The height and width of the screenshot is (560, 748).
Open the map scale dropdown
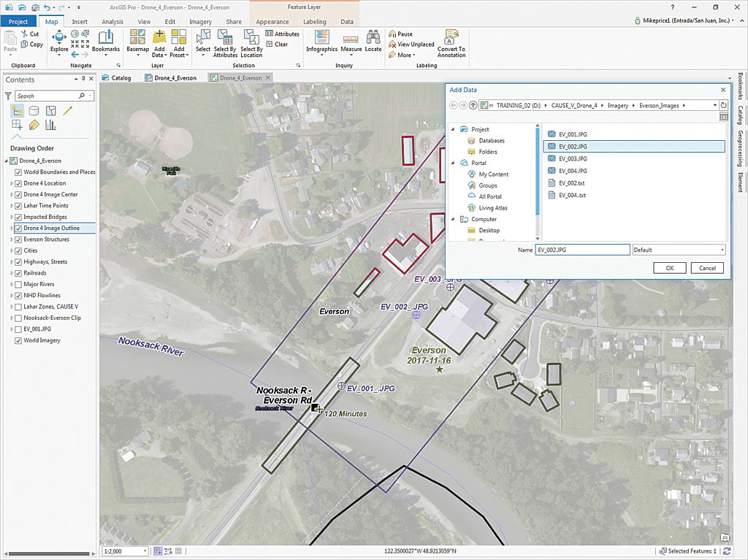point(145,551)
